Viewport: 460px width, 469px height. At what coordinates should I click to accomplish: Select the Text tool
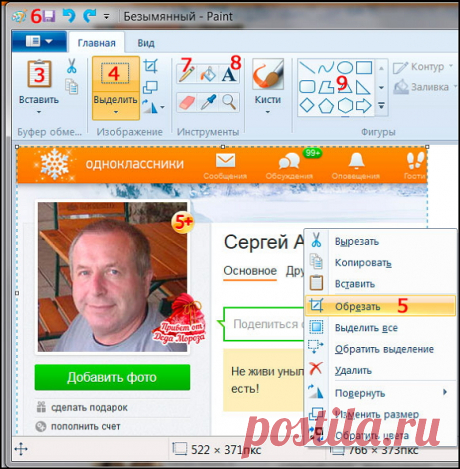229,74
